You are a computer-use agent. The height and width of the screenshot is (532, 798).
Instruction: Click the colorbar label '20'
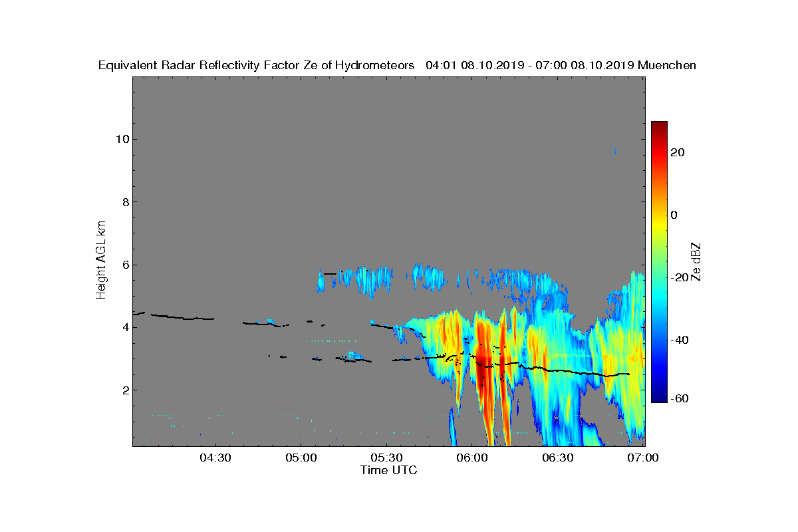(x=678, y=152)
